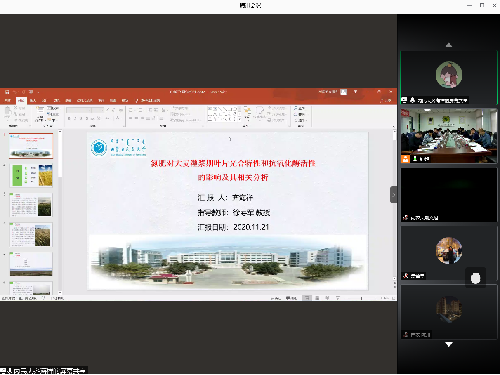Toggle Normal view in the PowerPoint status bar
Viewport: 500px width, 375px height.
[x=307, y=298]
